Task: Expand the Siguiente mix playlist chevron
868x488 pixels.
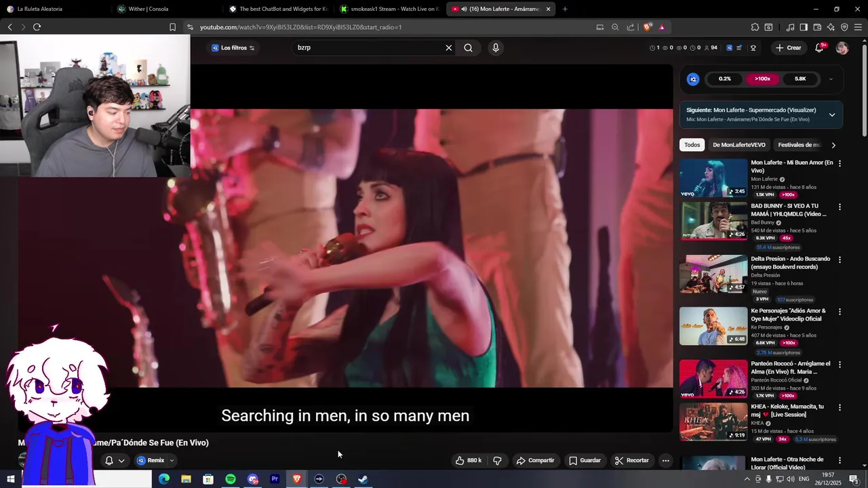Action: coord(832,115)
